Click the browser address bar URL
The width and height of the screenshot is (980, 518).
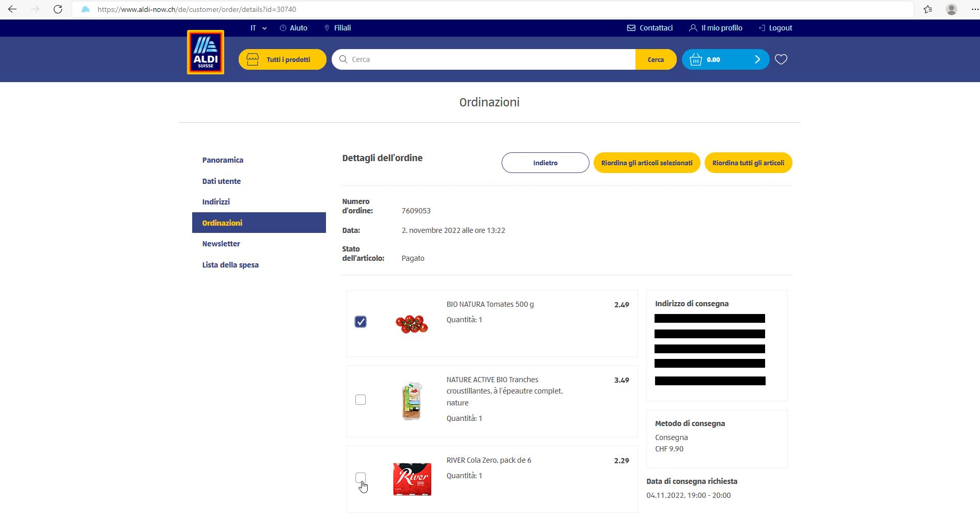pyautogui.click(x=197, y=9)
